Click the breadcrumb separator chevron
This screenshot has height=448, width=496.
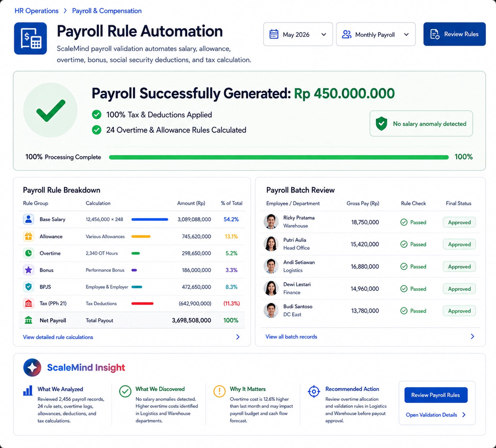(65, 11)
